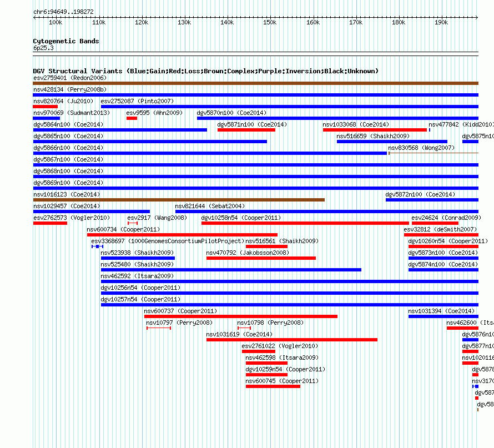Image resolution: width=494 pixels, height=448 pixels.
Task: Open nsv821644 (Sebat2004) variant label
Action: (x=210, y=206)
